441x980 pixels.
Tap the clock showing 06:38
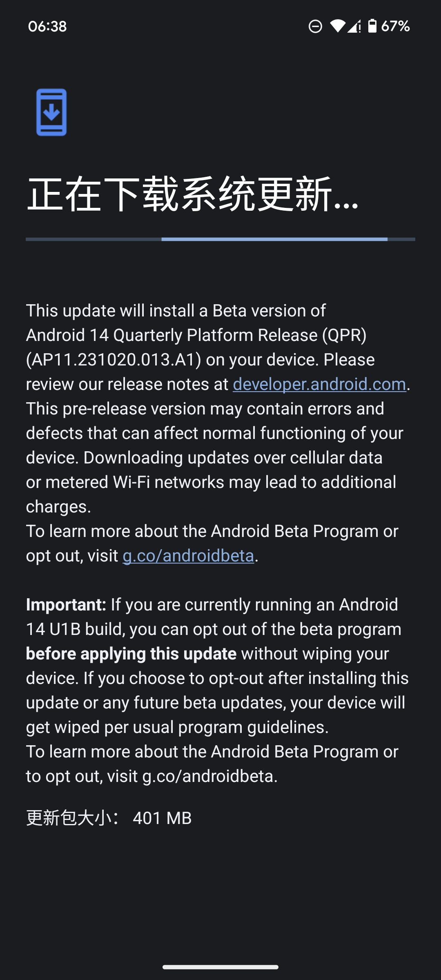pyautogui.click(x=48, y=27)
